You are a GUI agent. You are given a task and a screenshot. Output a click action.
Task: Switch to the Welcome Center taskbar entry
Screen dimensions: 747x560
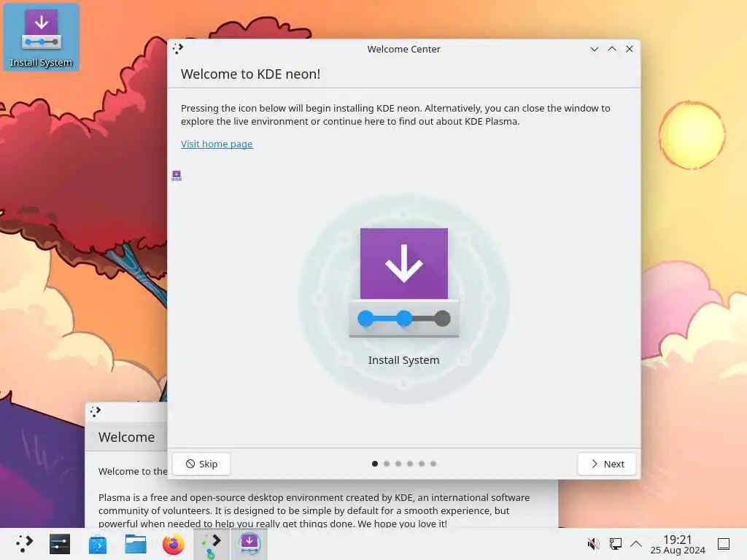tap(212, 545)
